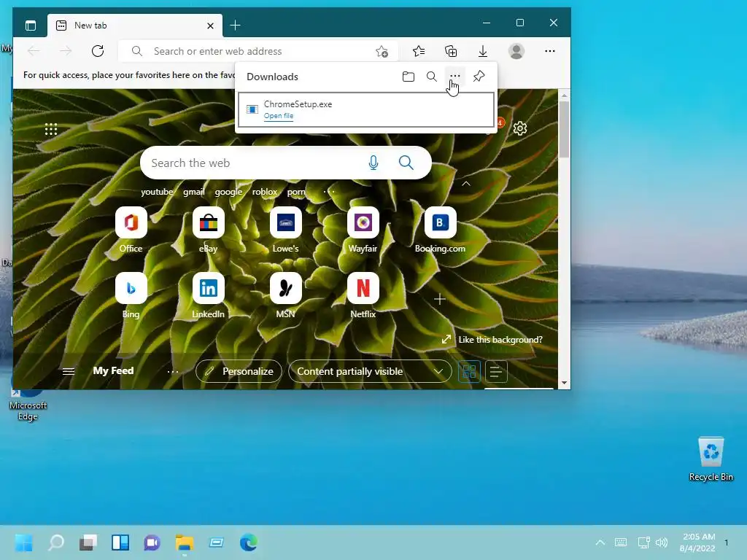Open page settings gear icon
This screenshot has height=560, width=747.
(519, 128)
